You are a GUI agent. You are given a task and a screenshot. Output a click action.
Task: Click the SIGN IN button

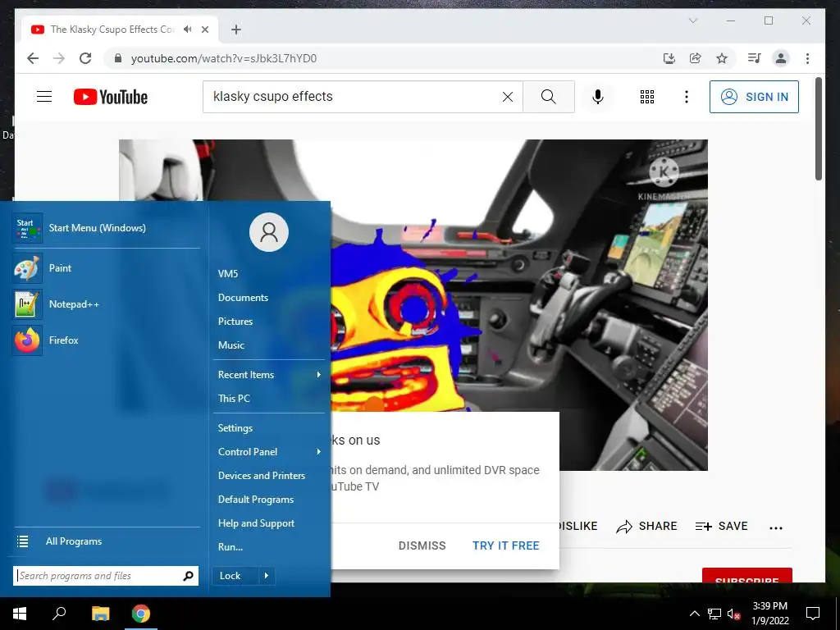[x=754, y=97]
